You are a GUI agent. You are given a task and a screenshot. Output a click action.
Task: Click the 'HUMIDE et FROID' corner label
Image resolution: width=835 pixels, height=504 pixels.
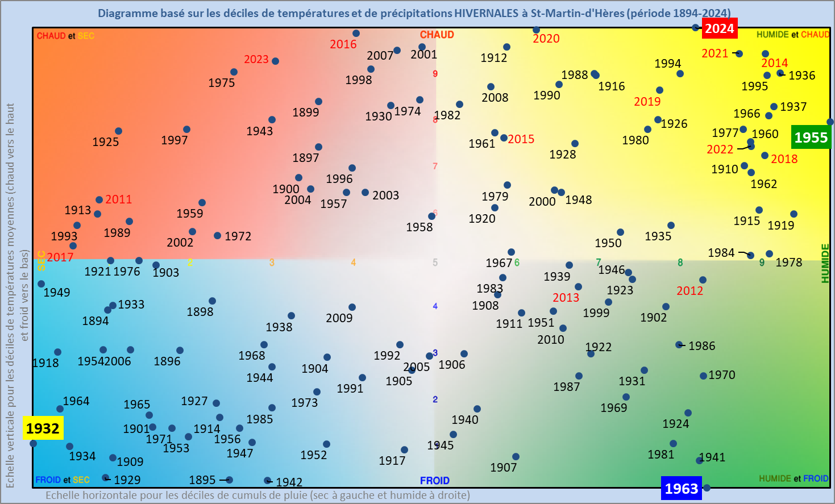[794, 478]
